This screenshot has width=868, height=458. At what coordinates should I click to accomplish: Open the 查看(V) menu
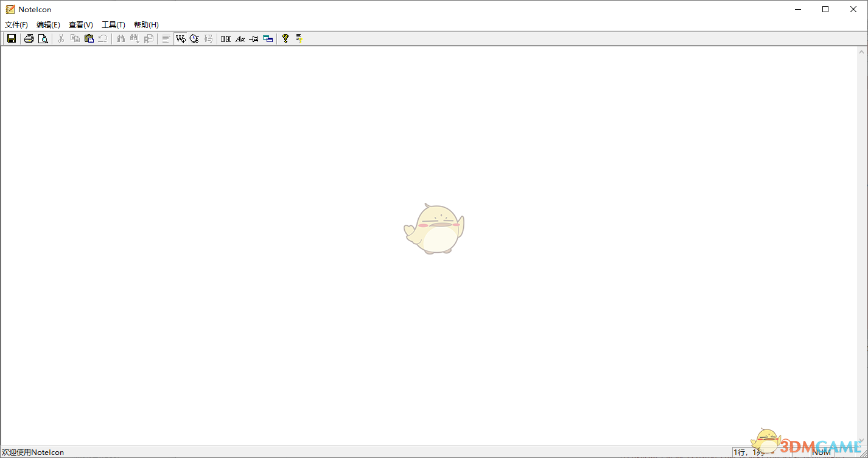click(80, 24)
